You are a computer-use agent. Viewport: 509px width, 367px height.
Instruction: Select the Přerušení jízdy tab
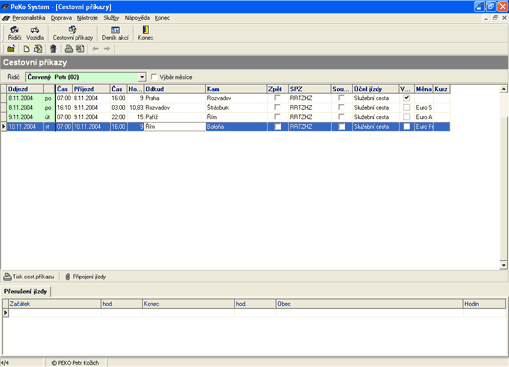coord(26,291)
